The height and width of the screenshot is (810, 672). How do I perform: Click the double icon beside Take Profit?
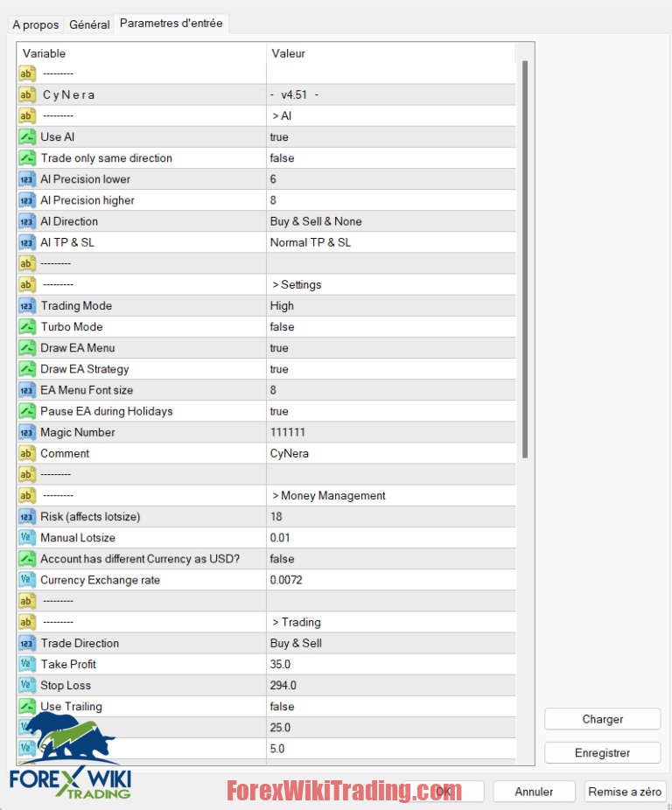click(27, 664)
